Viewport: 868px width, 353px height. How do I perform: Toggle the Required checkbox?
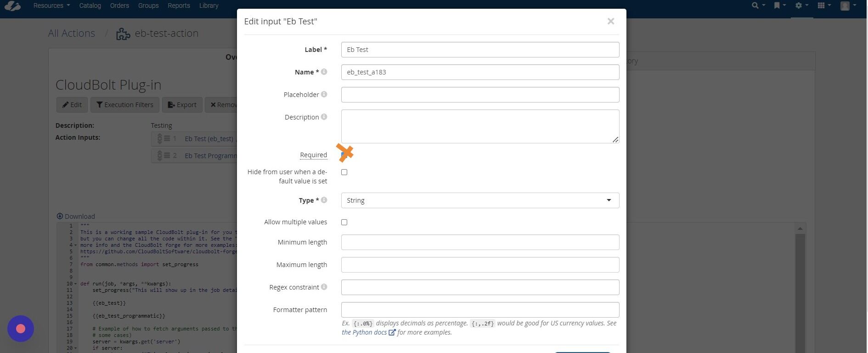[344, 155]
